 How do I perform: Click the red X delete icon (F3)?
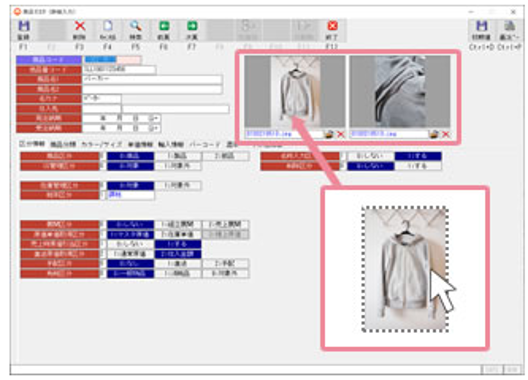tap(80, 26)
